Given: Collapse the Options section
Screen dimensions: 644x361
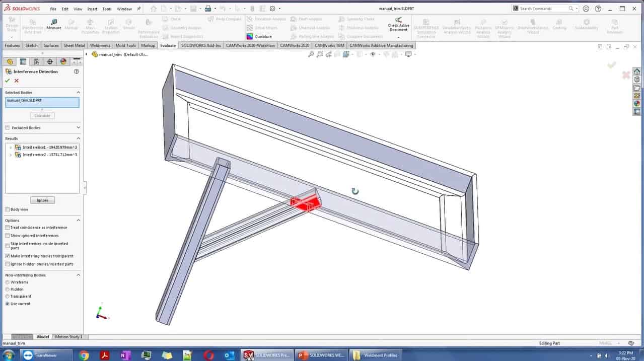Looking at the screenshot, I should point(78,221).
